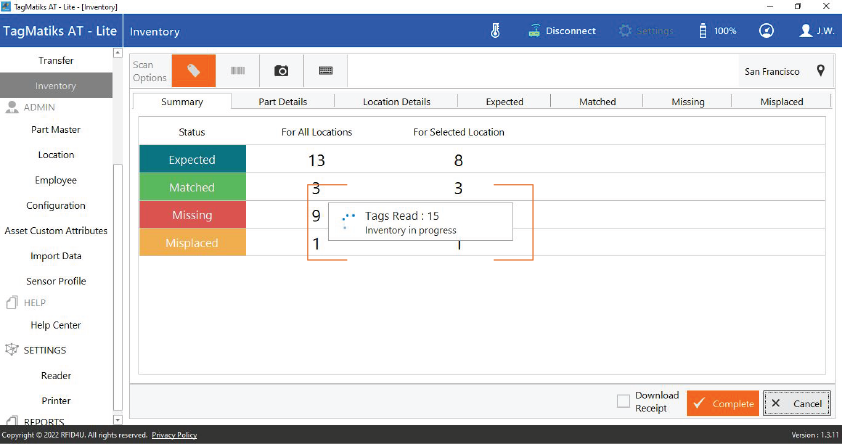Open the J.W. user profile
Viewport: 842px width, 444px height.
[x=817, y=31]
